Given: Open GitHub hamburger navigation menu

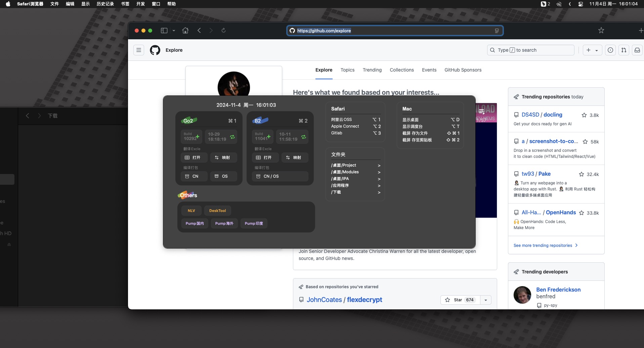Looking at the screenshot, I should click(x=139, y=50).
